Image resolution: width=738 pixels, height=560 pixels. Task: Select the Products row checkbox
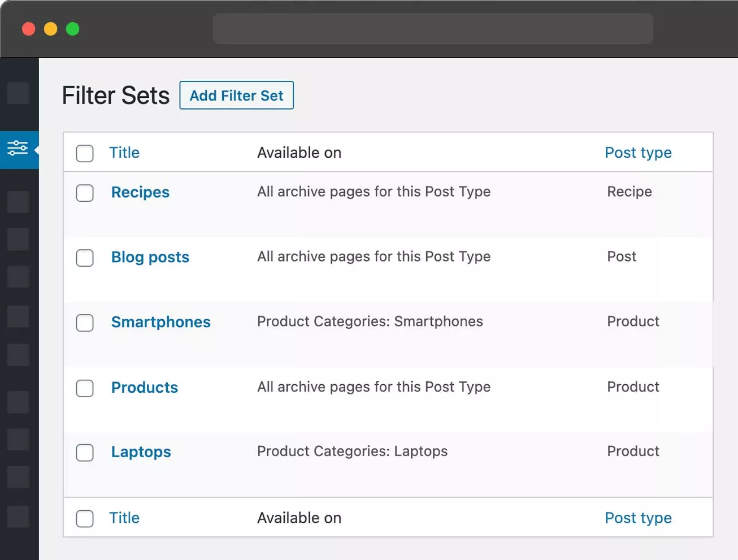(85, 388)
